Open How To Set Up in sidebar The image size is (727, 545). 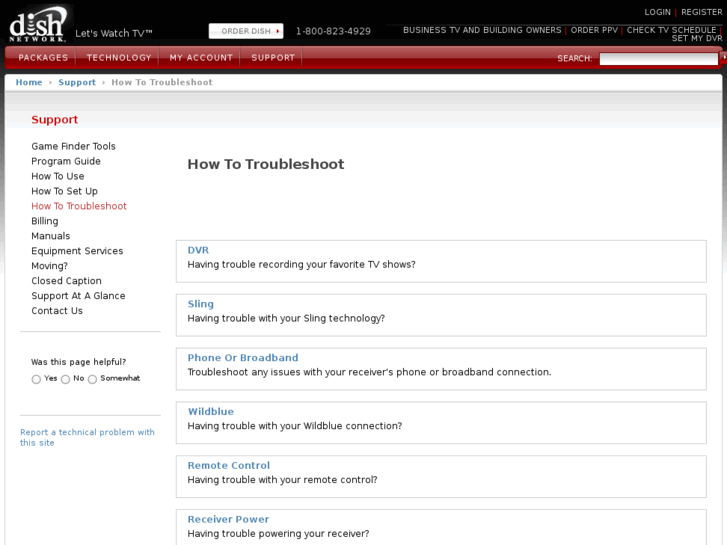tap(64, 191)
